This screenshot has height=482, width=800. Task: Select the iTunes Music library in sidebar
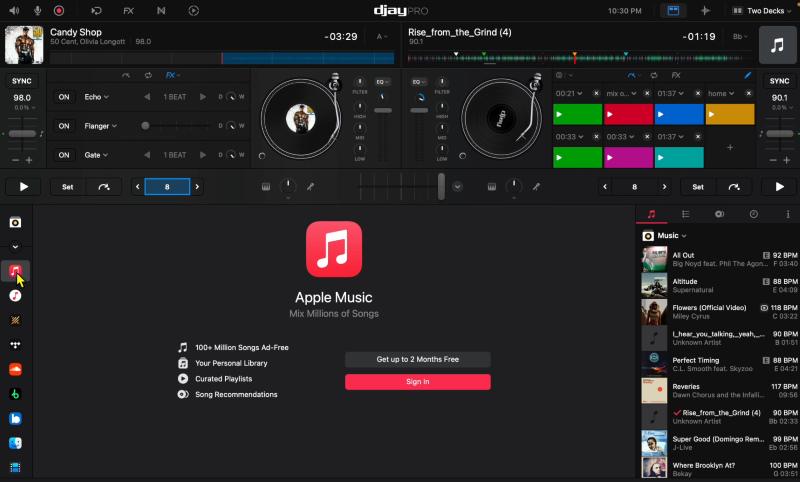coord(15,295)
